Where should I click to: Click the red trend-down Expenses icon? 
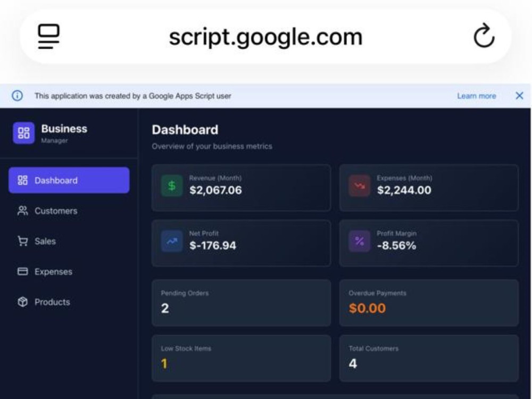point(359,185)
